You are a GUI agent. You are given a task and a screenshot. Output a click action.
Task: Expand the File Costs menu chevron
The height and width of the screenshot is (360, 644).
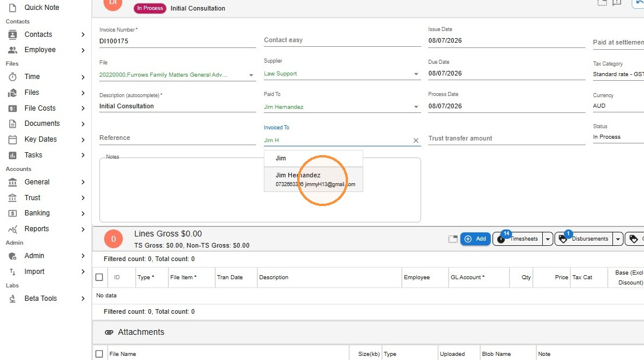(x=83, y=108)
